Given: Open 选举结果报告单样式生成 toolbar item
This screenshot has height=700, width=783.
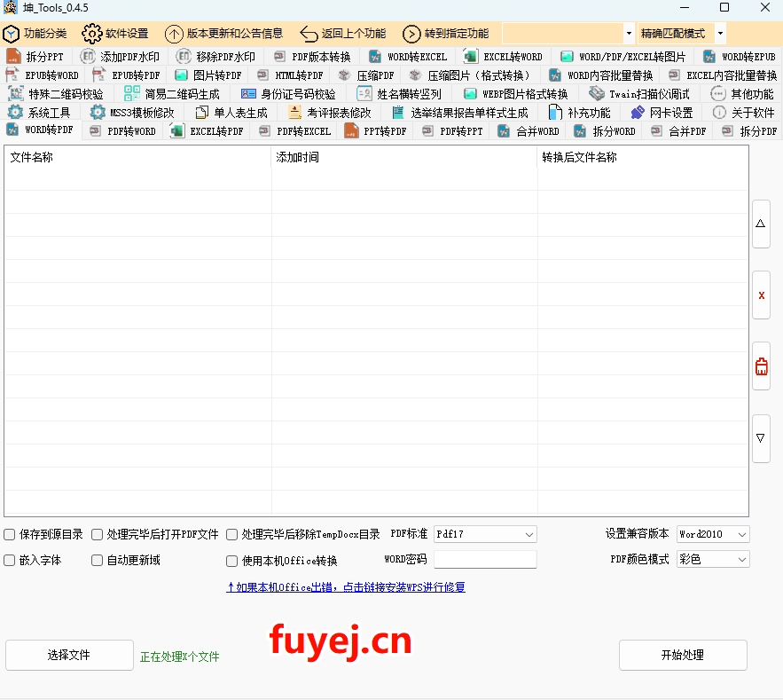Looking at the screenshot, I should point(460,113).
